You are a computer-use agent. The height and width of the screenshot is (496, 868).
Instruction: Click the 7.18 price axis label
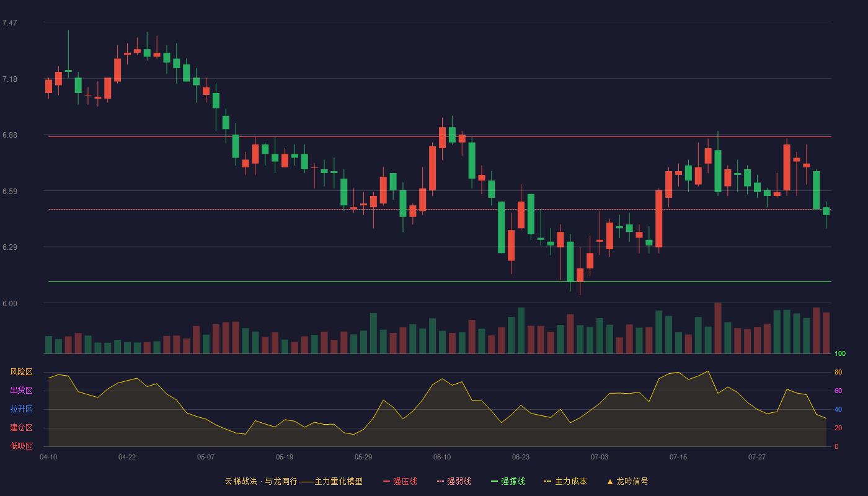click(10, 79)
